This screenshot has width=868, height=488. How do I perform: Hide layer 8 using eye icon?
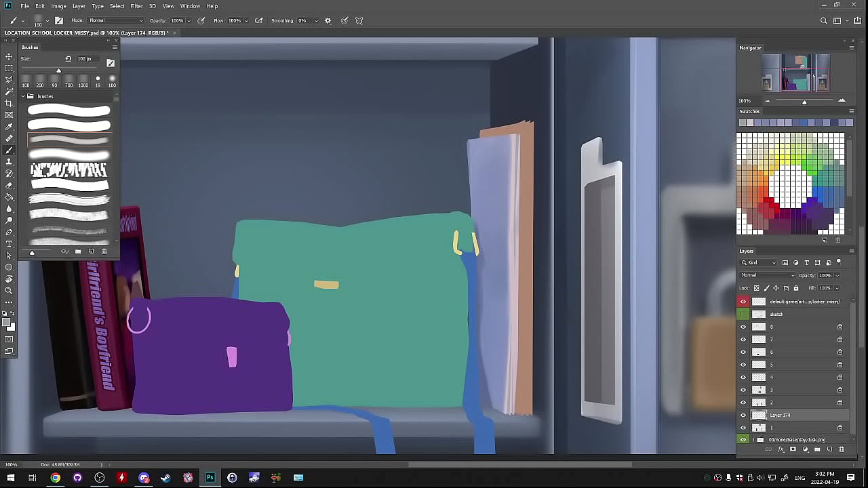coord(743,327)
